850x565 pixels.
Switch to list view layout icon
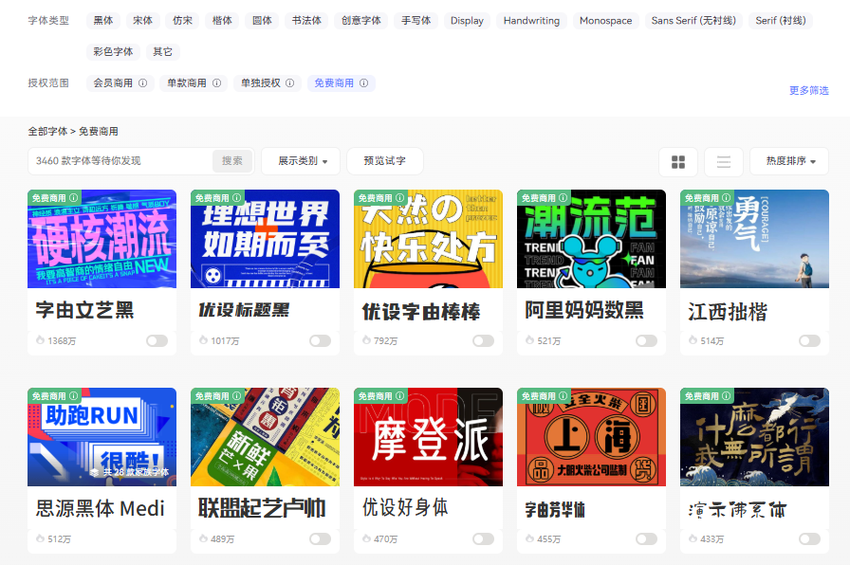723,162
